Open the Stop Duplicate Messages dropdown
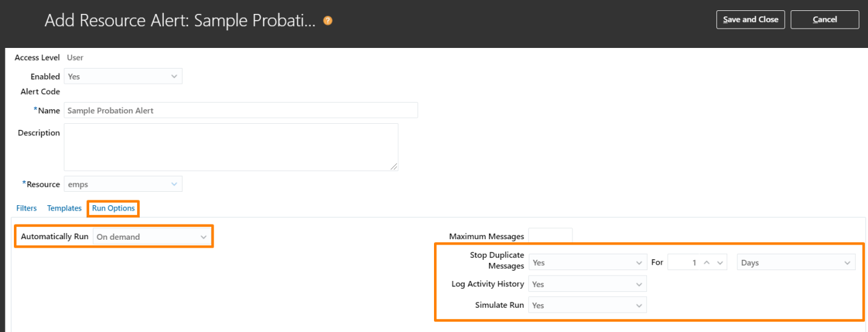 pos(588,263)
